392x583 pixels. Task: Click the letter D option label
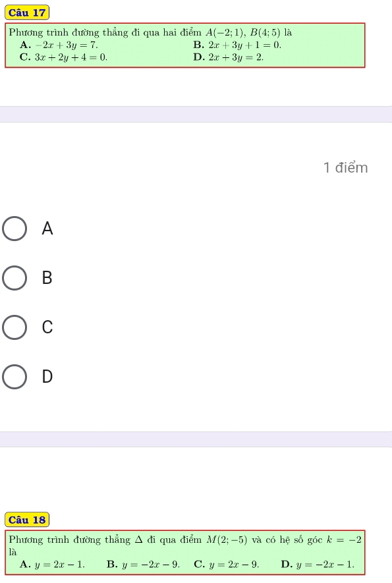(47, 376)
